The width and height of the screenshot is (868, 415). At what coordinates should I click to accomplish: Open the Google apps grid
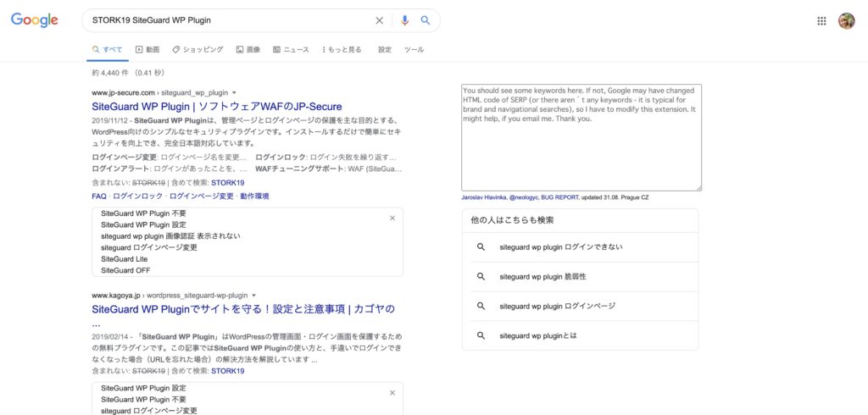[821, 21]
